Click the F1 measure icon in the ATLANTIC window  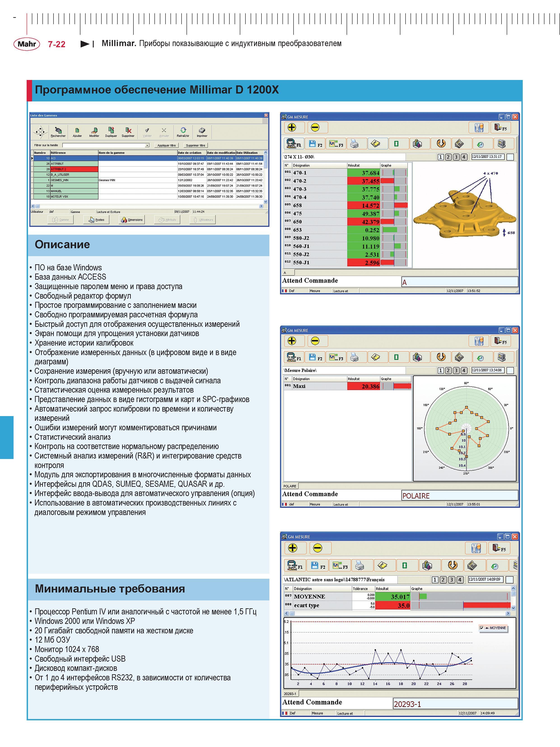[x=295, y=565]
